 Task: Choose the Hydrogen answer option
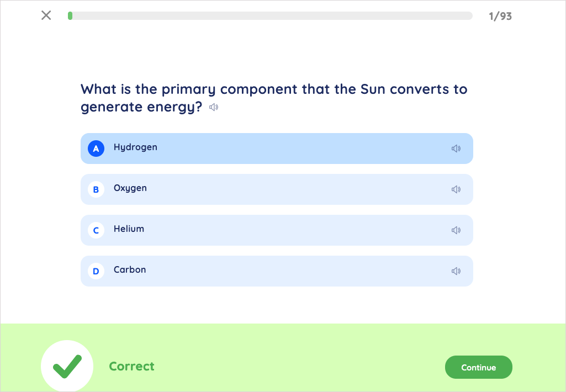277,149
